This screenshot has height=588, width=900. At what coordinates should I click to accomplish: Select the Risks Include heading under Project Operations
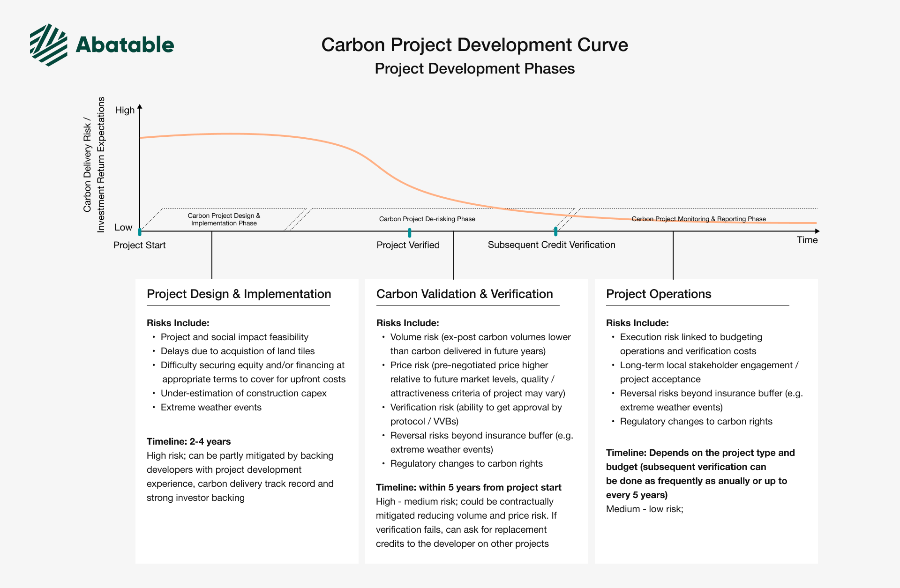coord(637,323)
